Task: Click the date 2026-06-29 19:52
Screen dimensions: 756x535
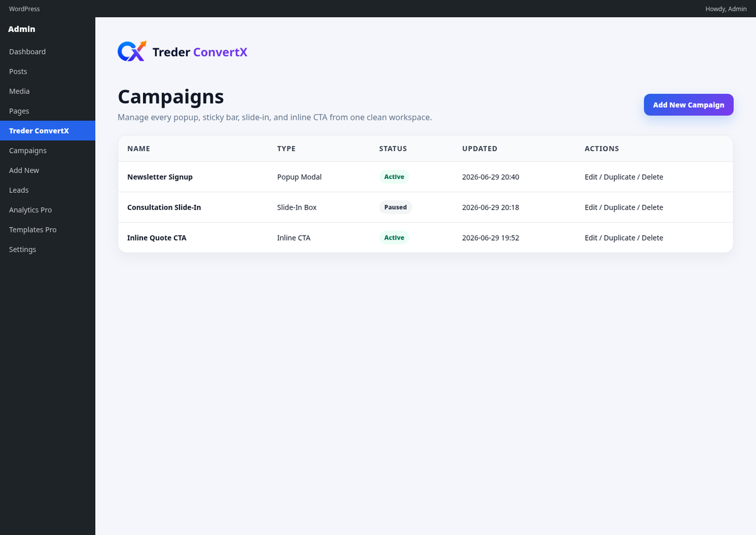Action: click(x=491, y=238)
